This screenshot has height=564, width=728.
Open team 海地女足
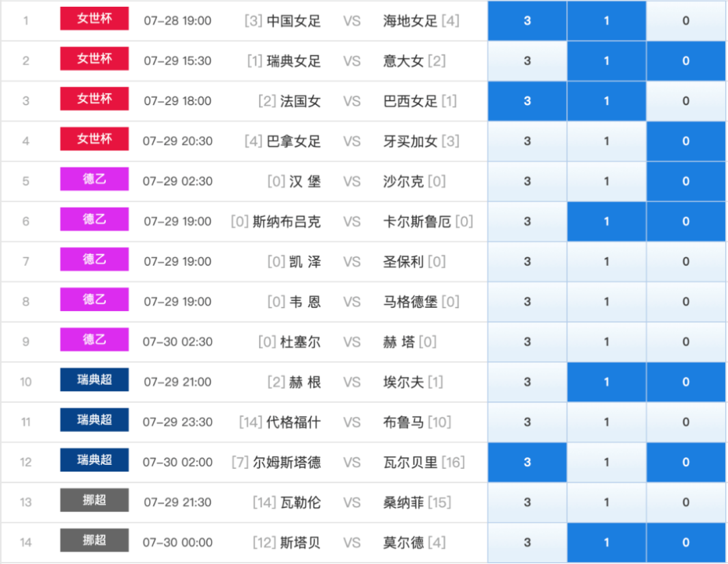[x=410, y=21]
